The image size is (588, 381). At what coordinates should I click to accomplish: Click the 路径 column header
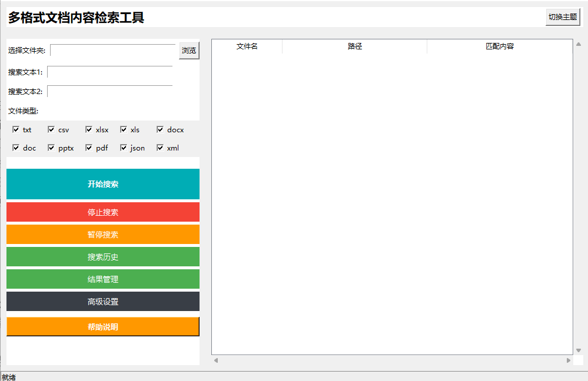[354, 46]
